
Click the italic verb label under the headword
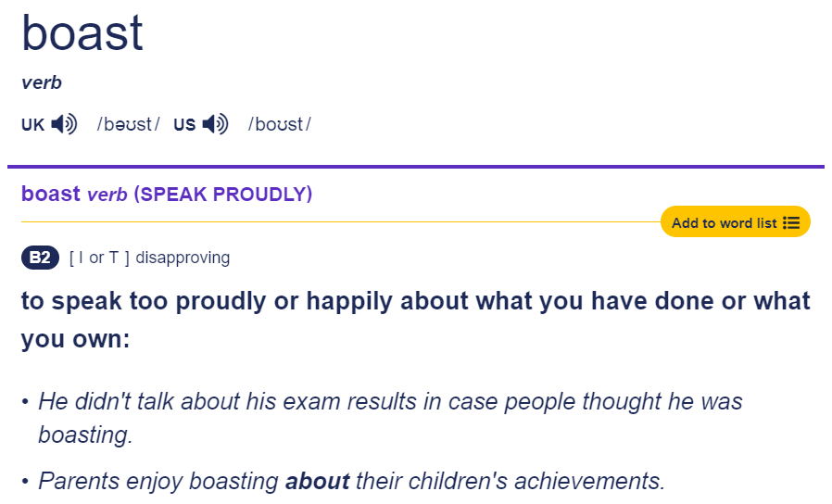click(42, 82)
